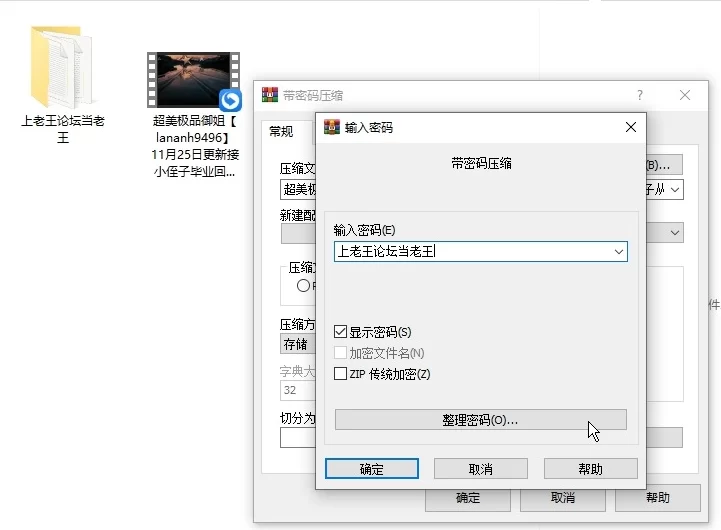Viewport: 721px width, 530px height.
Task: Click 取消 in the 输入密码 dialog
Action: [x=481, y=469]
